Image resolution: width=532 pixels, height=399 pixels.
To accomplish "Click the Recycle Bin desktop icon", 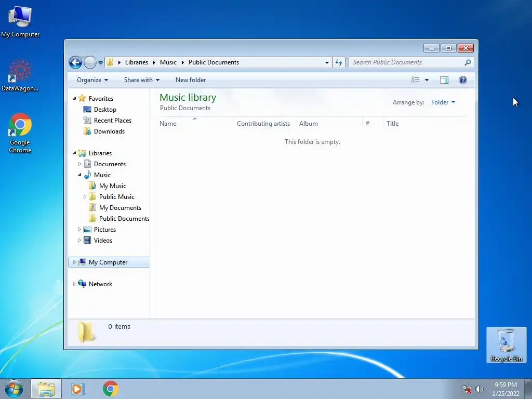I will [506, 345].
